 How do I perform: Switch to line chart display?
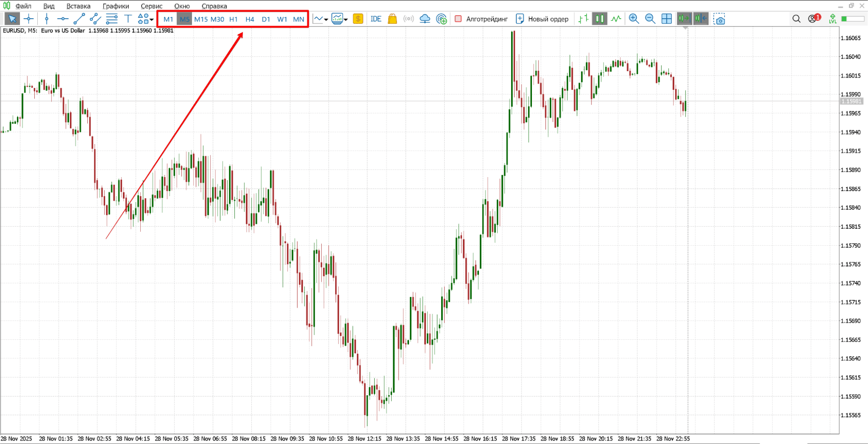click(x=616, y=19)
